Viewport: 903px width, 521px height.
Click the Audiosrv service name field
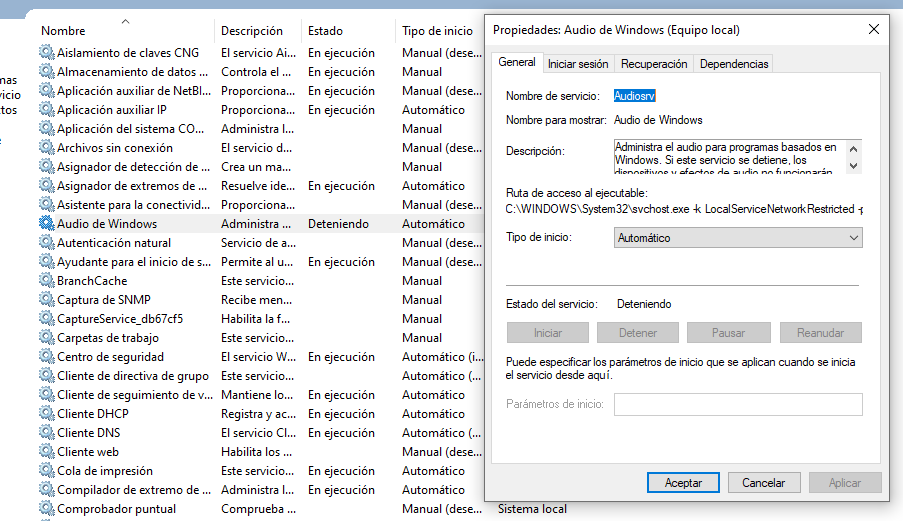(x=634, y=96)
